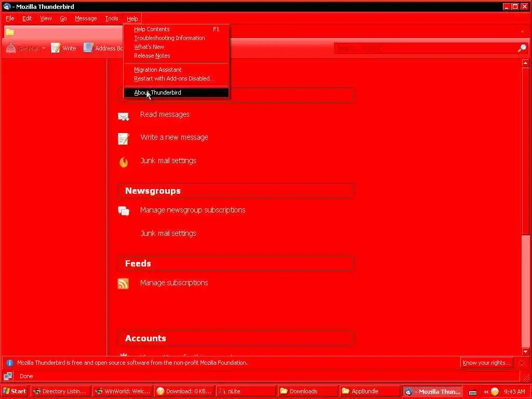This screenshot has height=399, width=532.
Task: Launch the Migration Assistant
Action: pos(177,70)
